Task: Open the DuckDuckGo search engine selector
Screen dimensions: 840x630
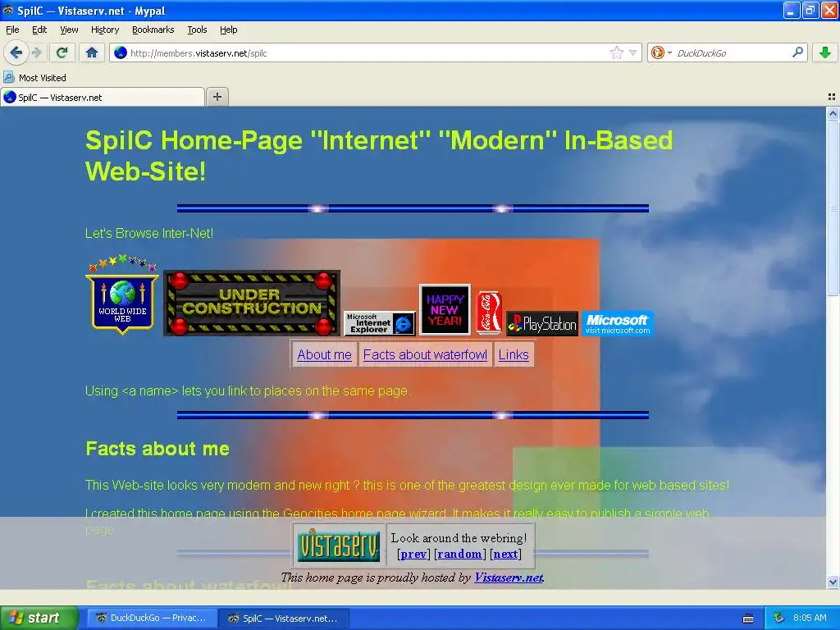Action: pyautogui.click(x=661, y=52)
